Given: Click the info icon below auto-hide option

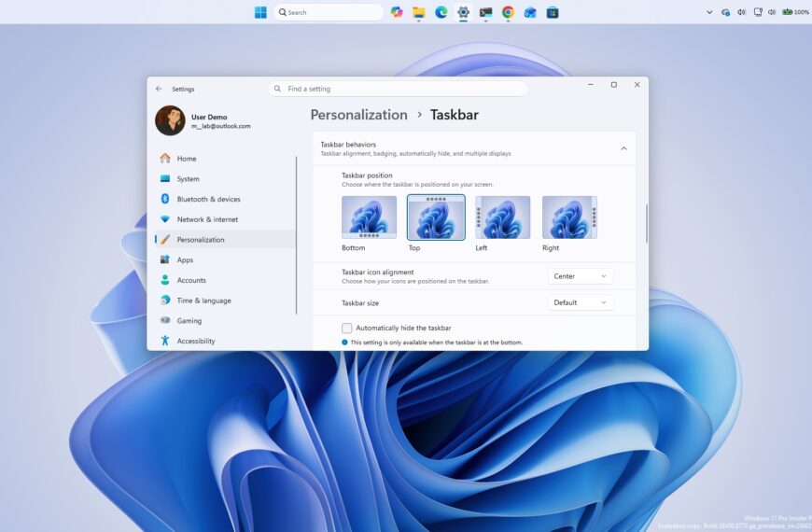Looking at the screenshot, I should pyautogui.click(x=345, y=343).
